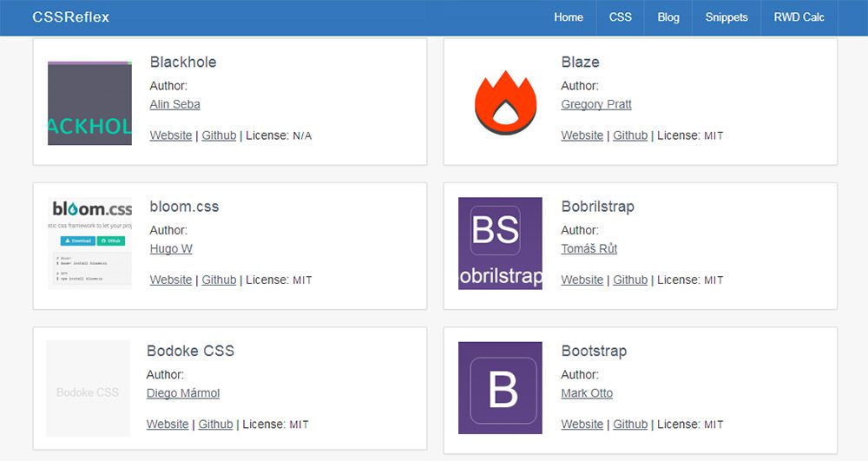Image resolution: width=868 pixels, height=461 pixels.
Task: Open author Gregory Pratt's link
Action: point(596,104)
